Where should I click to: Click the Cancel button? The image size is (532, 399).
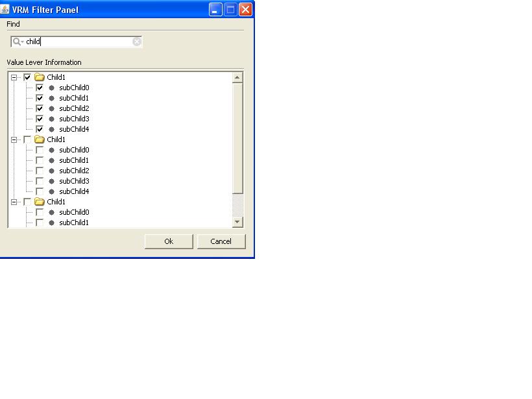tap(221, 241)
